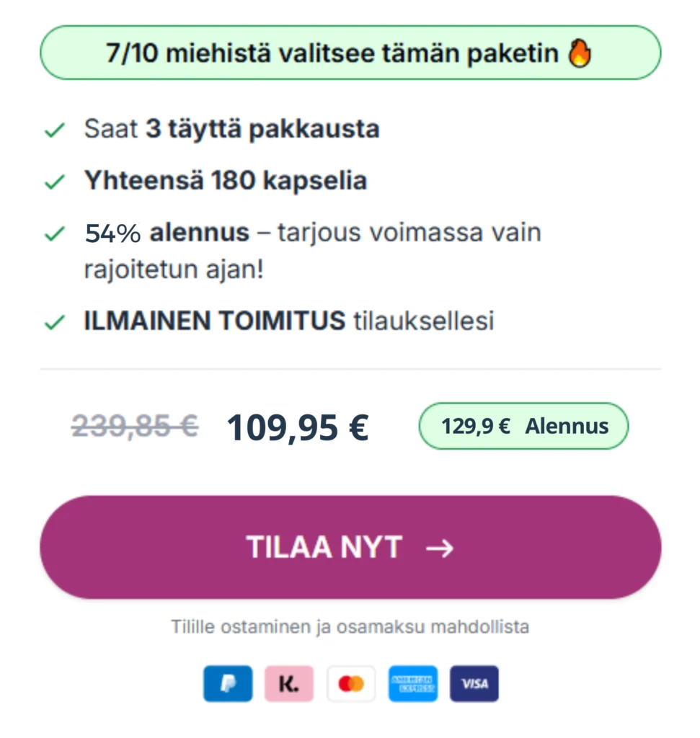Click the 'Saat 3 täyttä pakkausta' text

231,130
